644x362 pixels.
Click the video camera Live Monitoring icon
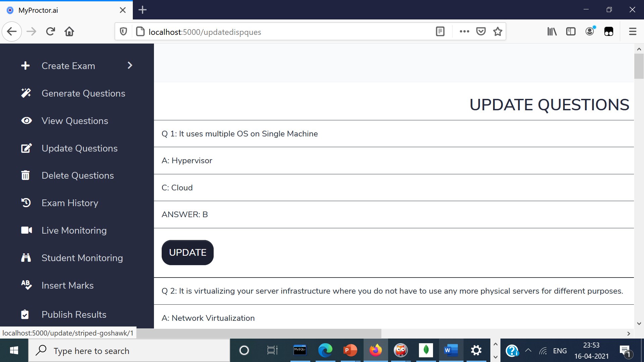tap(26, 230)
